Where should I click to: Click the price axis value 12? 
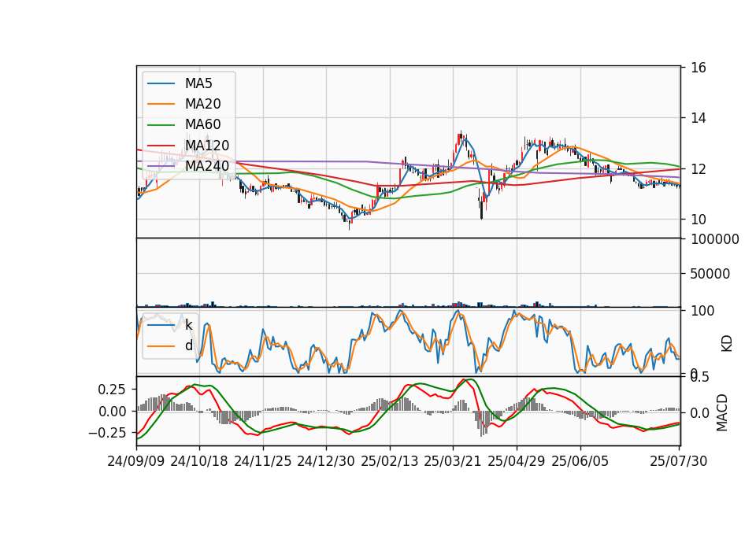click(699, 169)
